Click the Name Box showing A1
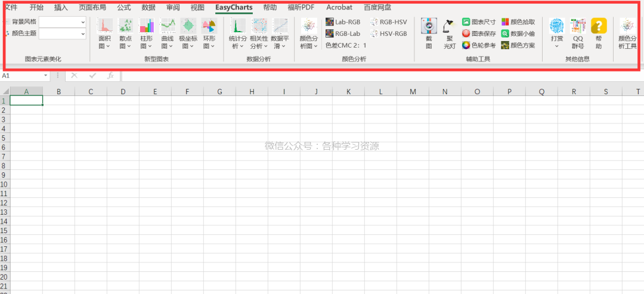The height and width of the screenshot is (294, 644). click(x=21, y=76)
